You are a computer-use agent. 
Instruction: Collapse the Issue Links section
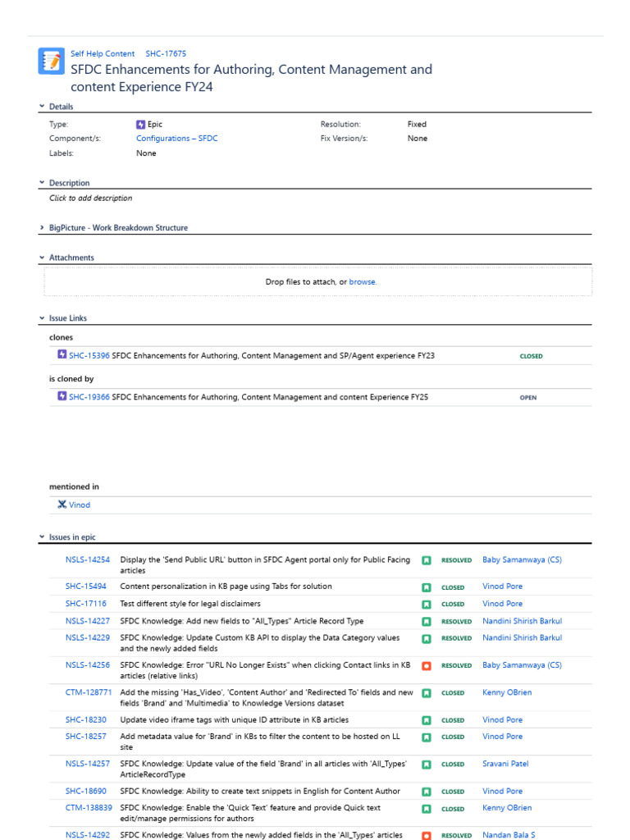pos(42,317)
